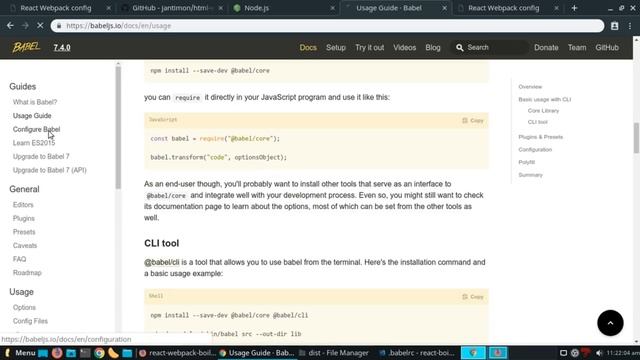Open Try it out page
Screen dimensions: 640x360
[x=369, y=48]
